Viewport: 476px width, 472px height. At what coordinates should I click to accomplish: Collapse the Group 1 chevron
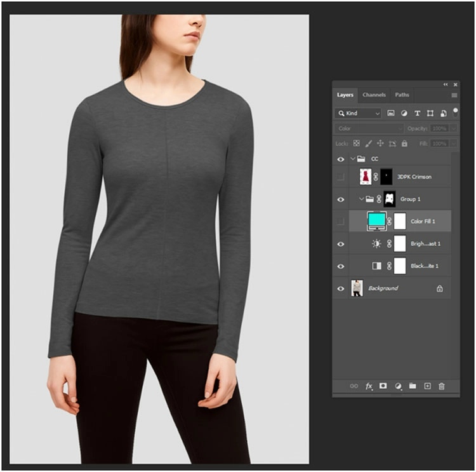[x=361, y=199]
